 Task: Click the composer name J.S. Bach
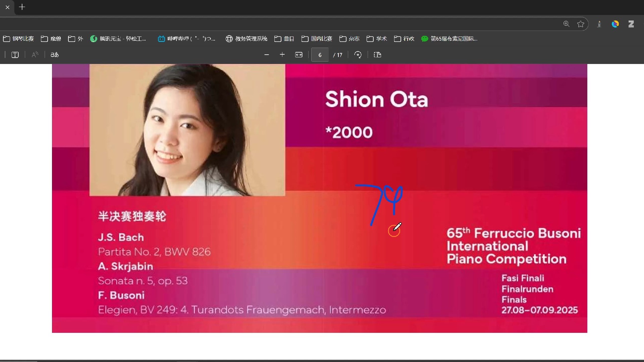tap(121, 237)
